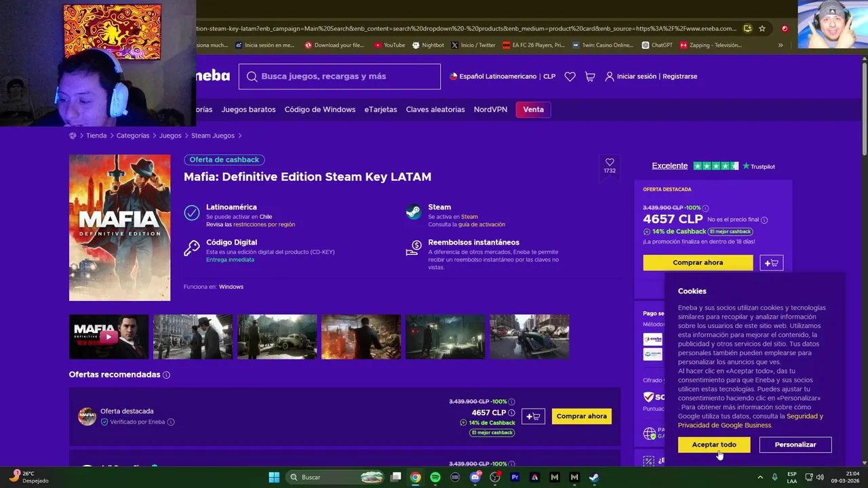
Task: Click info icon after No es el precio final
Action: coord(764,220)
